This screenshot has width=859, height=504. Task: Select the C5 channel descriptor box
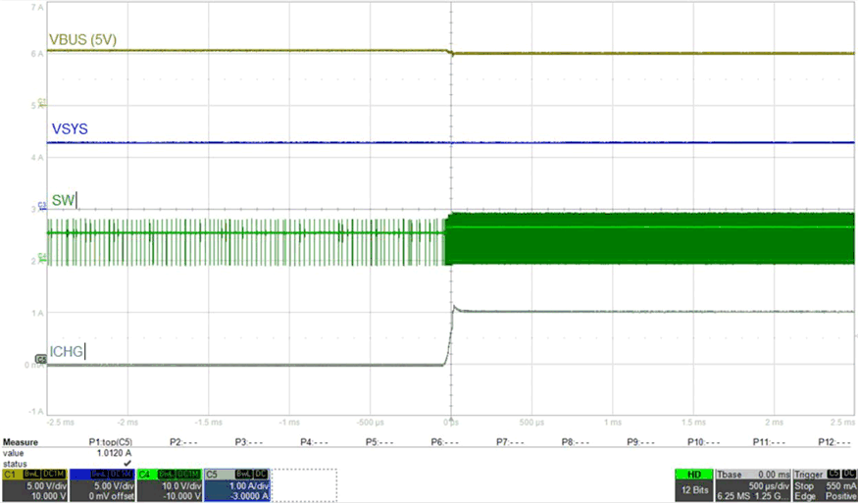(235, 484)
